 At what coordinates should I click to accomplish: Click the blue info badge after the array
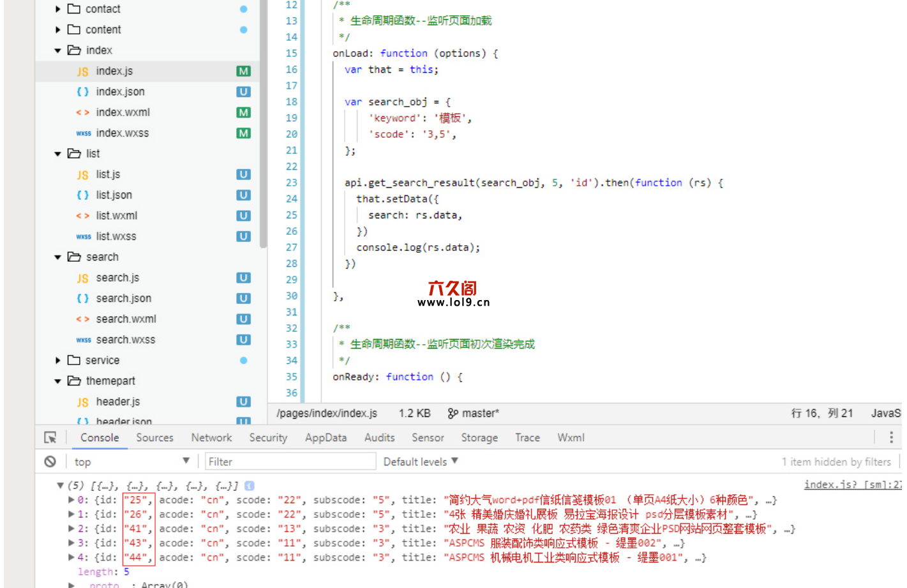coord(250,486)
